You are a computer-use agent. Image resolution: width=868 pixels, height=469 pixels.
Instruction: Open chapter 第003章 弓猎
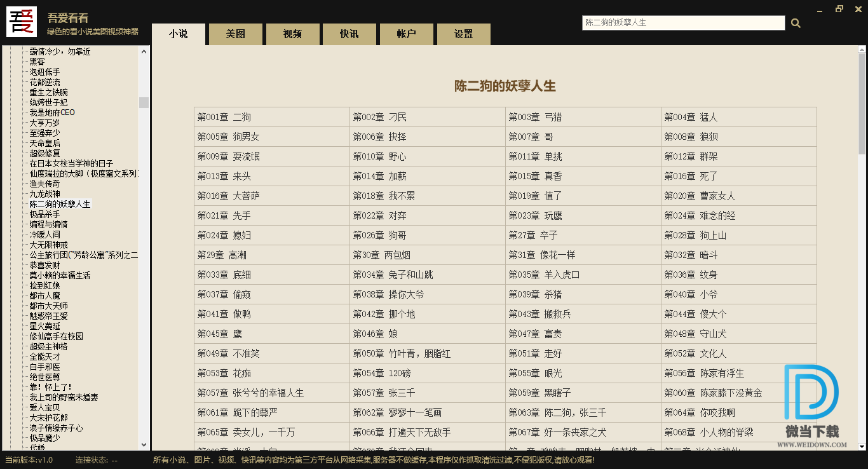535,117
